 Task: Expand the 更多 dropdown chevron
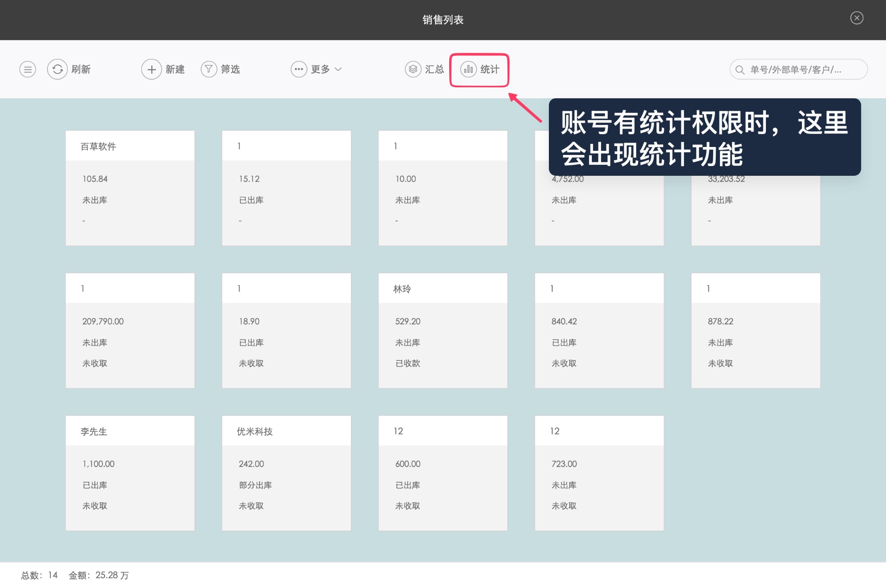point(338,70)
